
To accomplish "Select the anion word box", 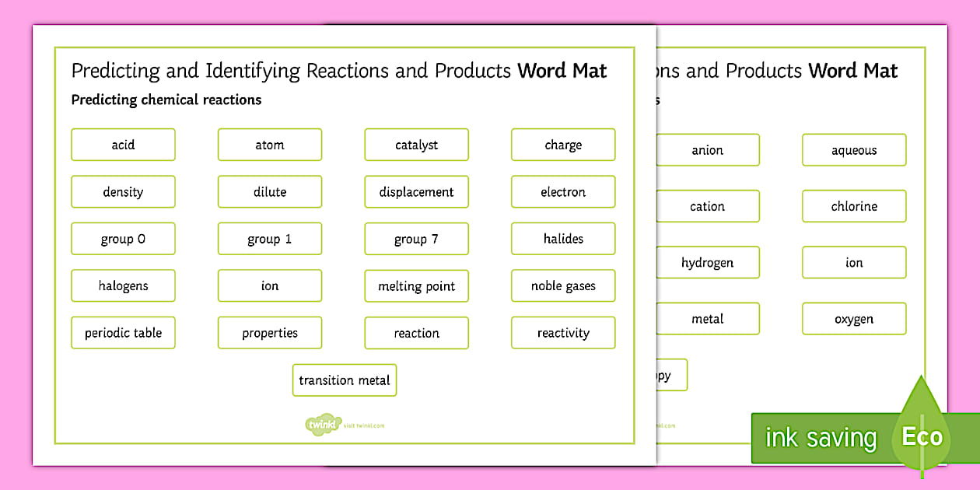I will pyautogui.click(x=708, y=149).
